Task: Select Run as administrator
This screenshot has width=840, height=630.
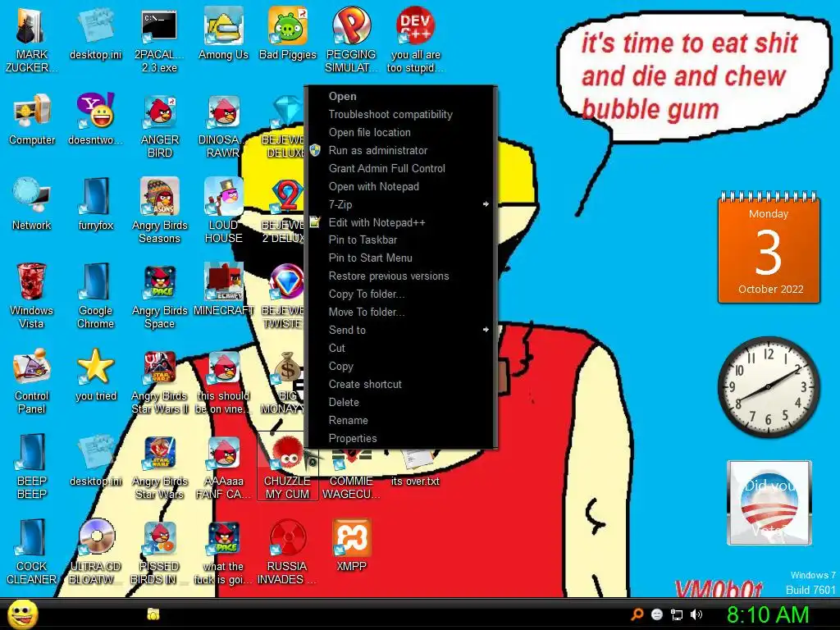Action: (x=400, y=151)
